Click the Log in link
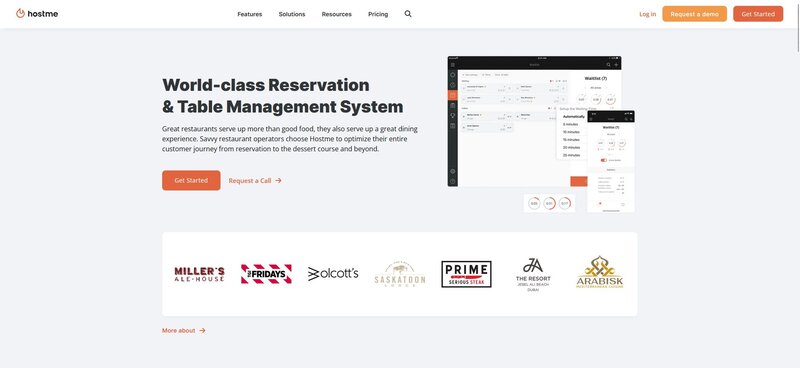800x368 pixels. tap(647, 14)
